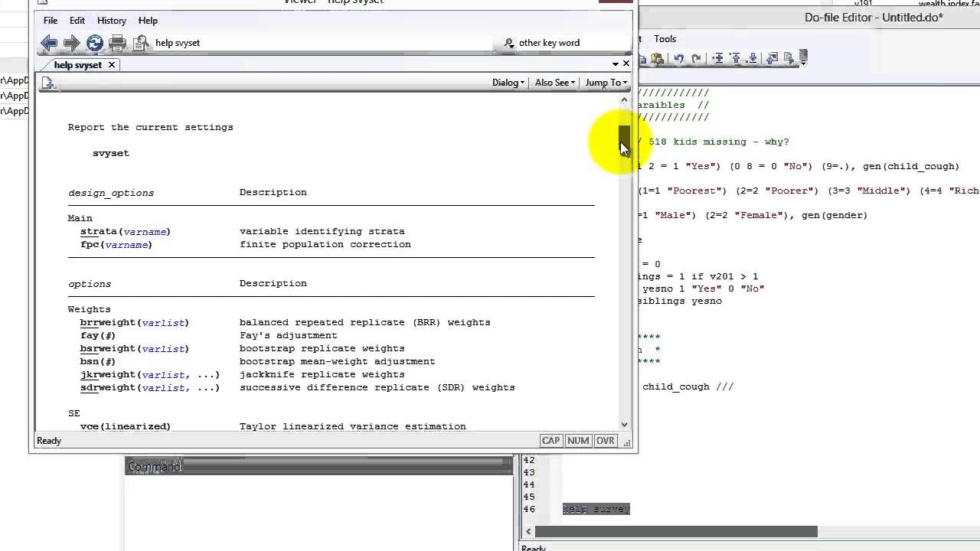This screenshot has height=551, width=980.
Task: Open Find in the Viewer toolbar
Action: (x=140, y=43)
